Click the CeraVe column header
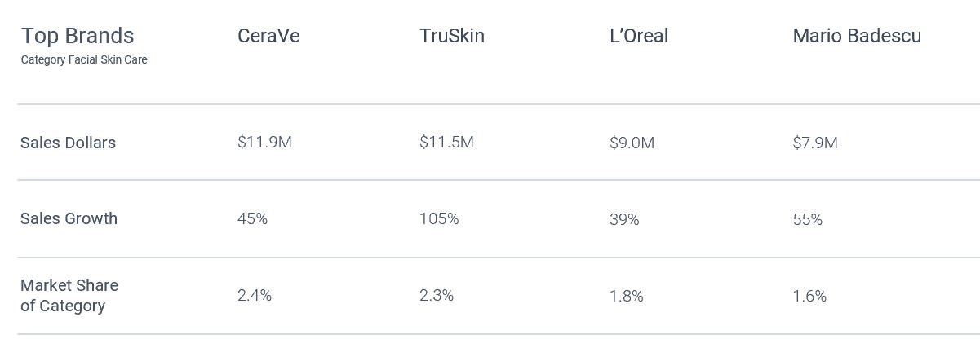 [268, 36]
